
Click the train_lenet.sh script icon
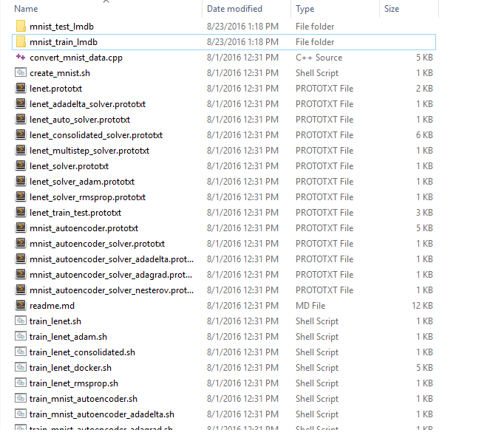[x=21, y=321]
